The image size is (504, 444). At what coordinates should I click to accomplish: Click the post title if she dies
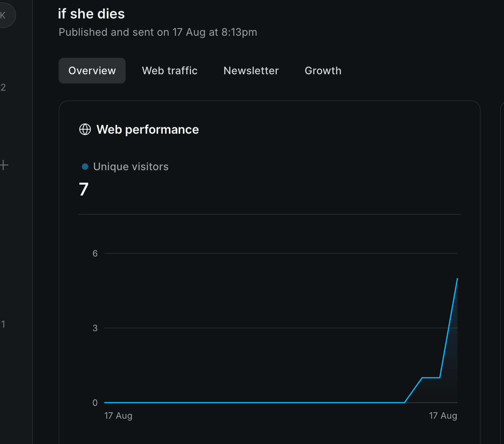(91, 14)
